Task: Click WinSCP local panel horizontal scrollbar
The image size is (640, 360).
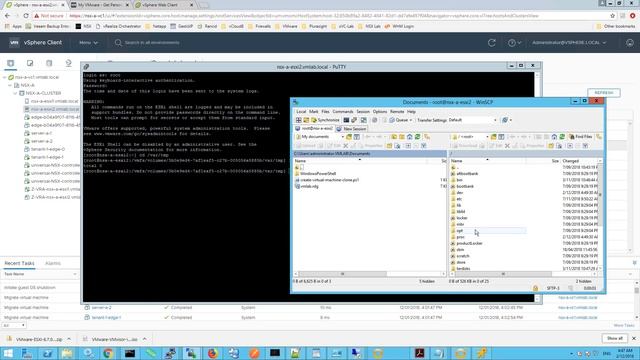Action: pyautogui.click(x=370, y=274)
